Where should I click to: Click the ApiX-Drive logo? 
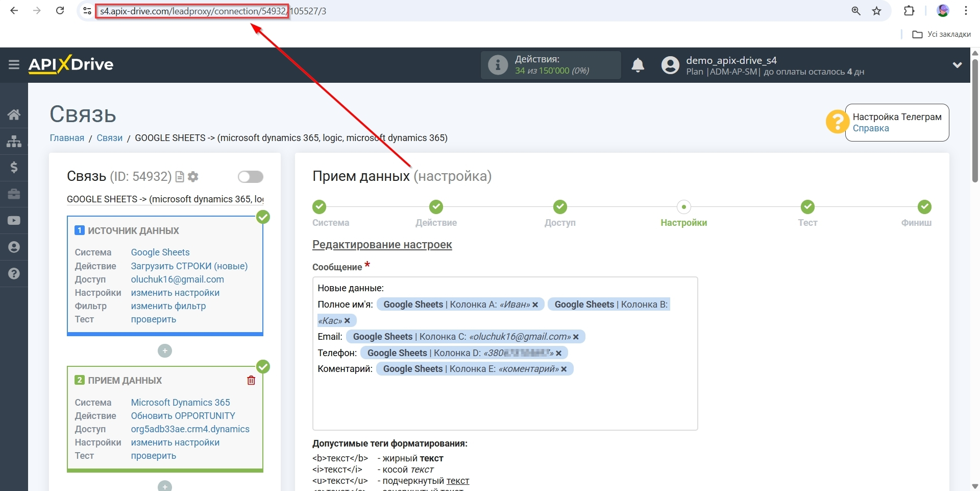coord(71,64)
